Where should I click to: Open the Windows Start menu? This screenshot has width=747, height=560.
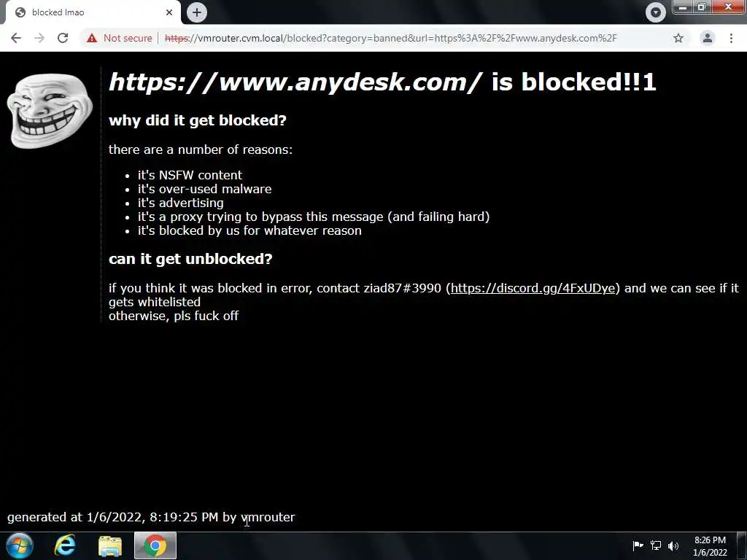(x=20, y=545)
